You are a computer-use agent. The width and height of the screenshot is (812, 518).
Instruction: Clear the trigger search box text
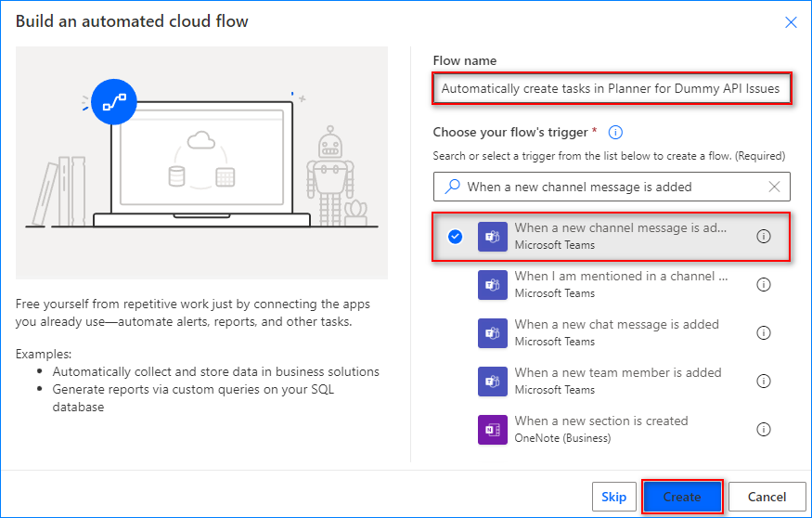(775, 187)
